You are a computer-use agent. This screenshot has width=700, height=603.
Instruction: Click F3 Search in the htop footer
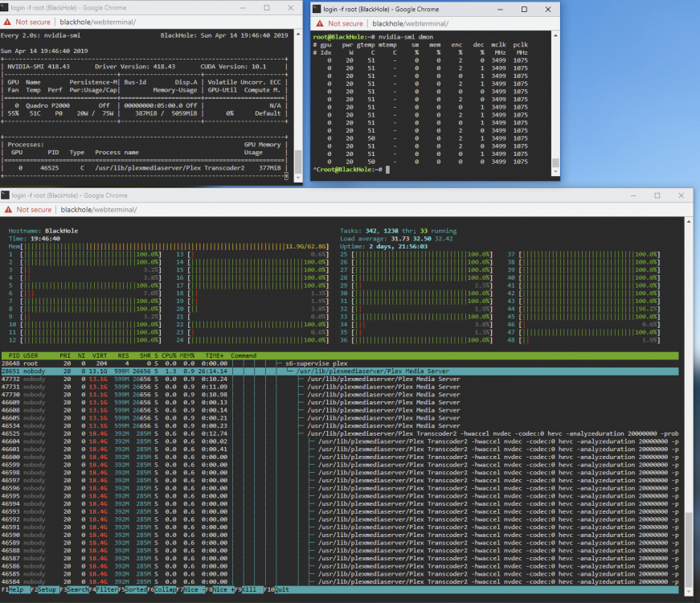coord(75,589)
